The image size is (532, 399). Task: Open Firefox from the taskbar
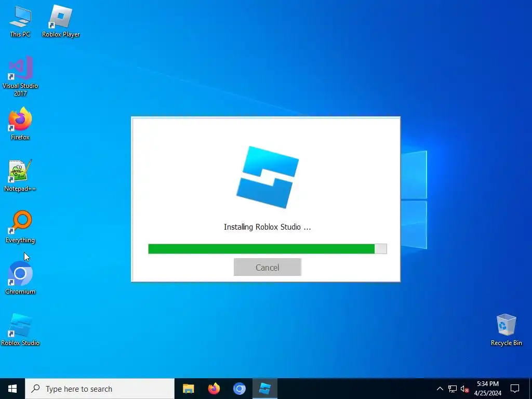point(214,389)
